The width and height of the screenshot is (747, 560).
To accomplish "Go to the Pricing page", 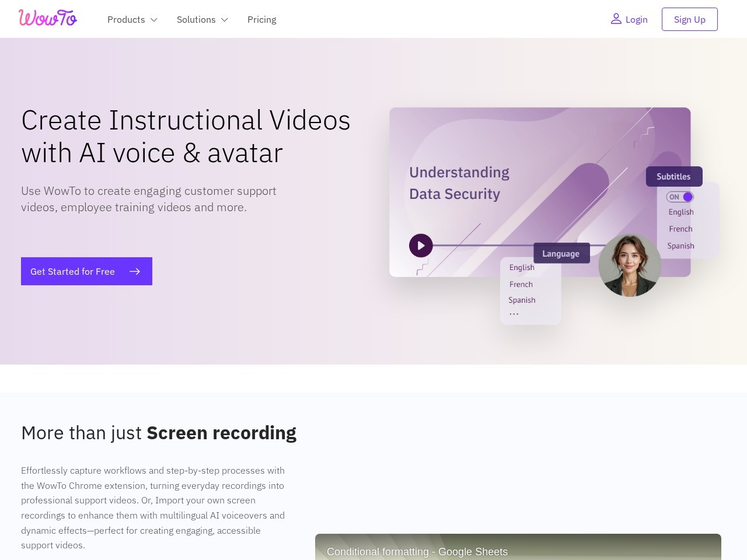I will [x=262, y=19].
